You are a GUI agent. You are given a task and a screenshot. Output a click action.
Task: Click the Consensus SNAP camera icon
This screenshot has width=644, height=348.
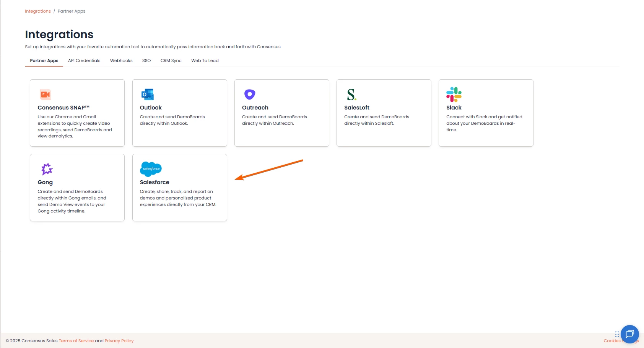[45, 95]
